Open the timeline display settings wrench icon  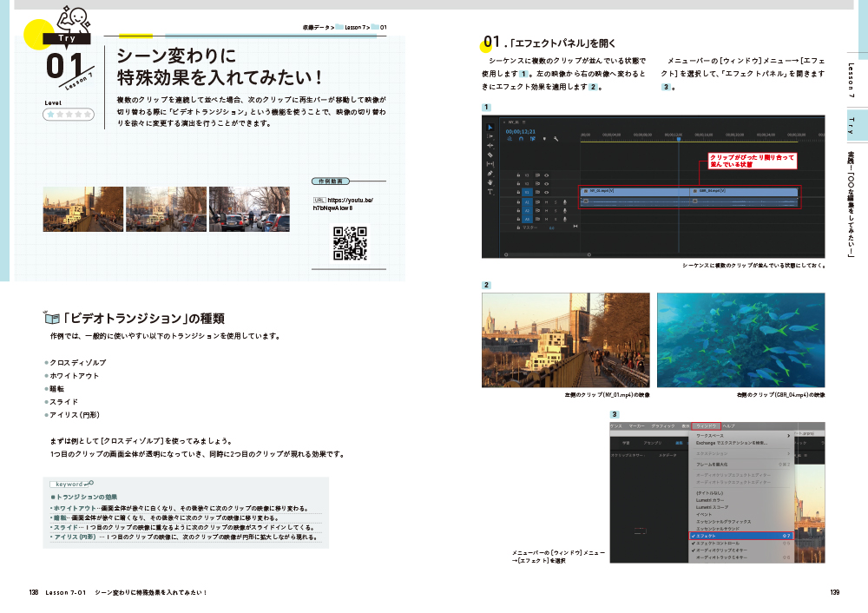pos(556,139)
